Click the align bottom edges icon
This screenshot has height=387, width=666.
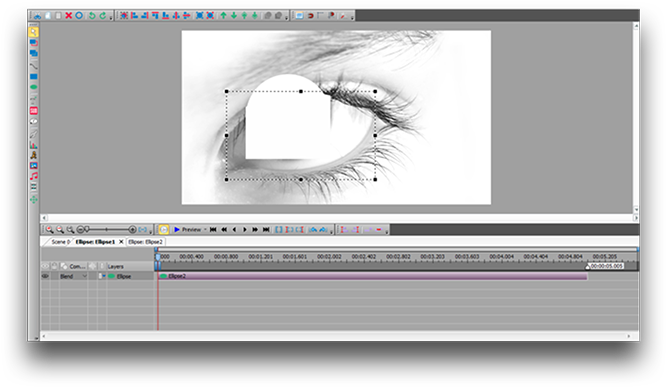point(165,16)
